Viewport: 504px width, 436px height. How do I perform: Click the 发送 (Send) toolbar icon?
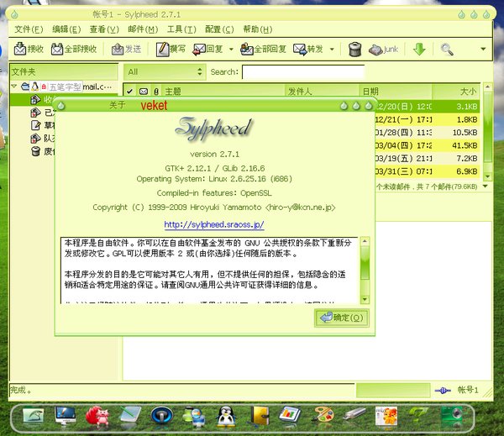(126, 50)
